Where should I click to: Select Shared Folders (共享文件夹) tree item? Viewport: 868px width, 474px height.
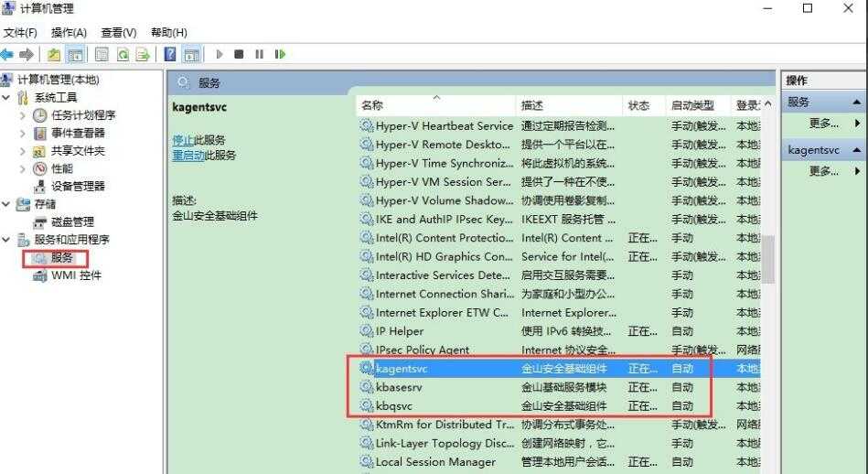pos(78,151)
